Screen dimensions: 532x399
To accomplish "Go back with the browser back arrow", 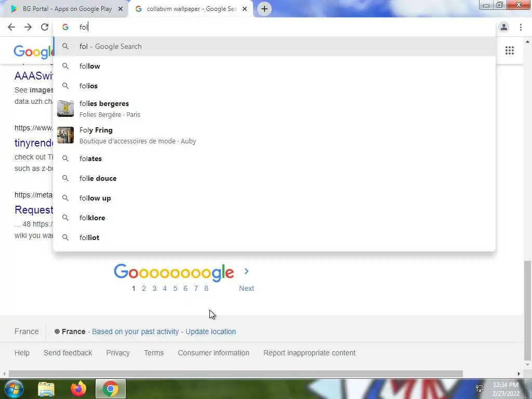I will click(x=11, y=27).
